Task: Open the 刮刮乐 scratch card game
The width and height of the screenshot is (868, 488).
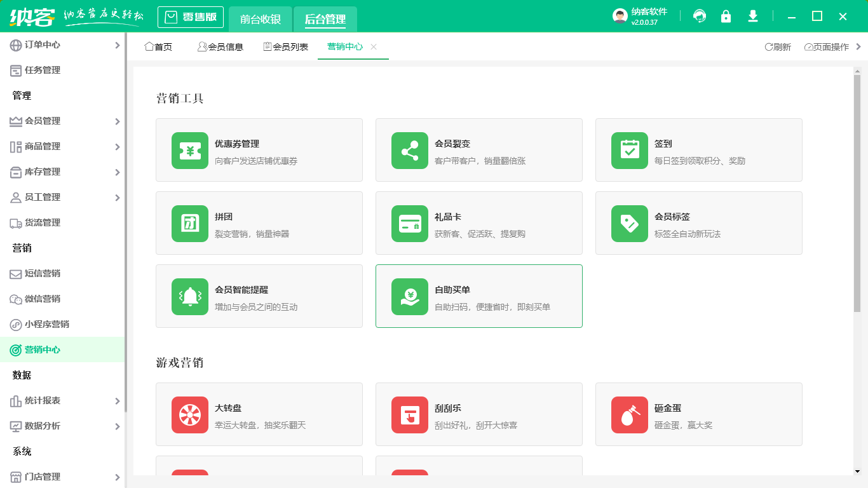Action: tap(478, 414)
